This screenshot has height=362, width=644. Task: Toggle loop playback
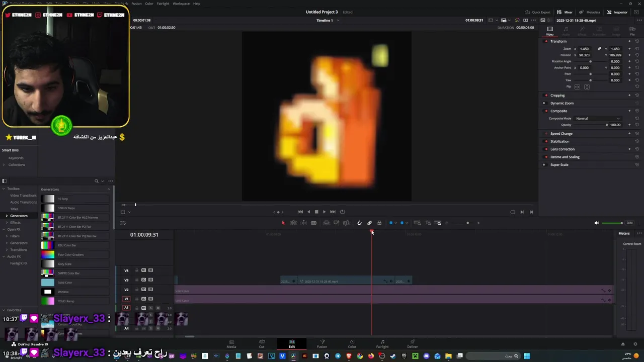[343, 212]
